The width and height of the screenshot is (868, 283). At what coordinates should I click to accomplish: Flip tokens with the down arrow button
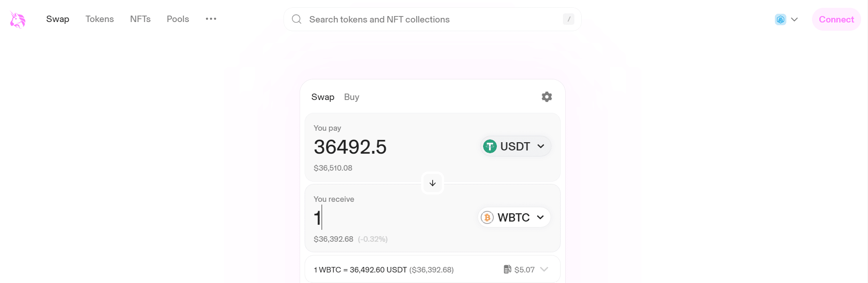pyautogui.click(x=433, y=183)
